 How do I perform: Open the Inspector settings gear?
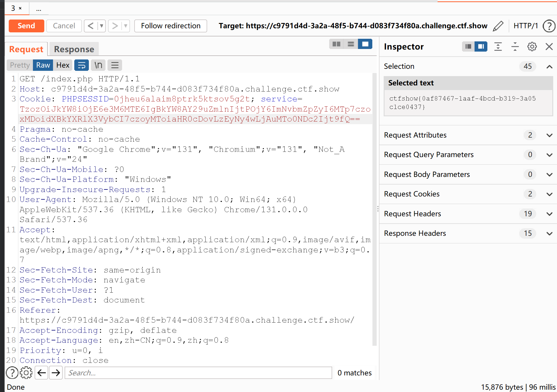(532, 47)
